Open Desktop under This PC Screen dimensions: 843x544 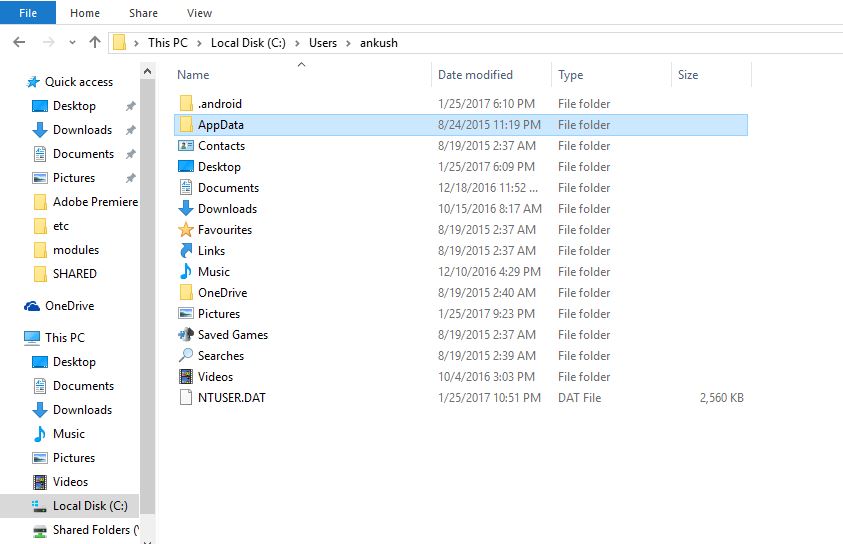tap(74, 362)
